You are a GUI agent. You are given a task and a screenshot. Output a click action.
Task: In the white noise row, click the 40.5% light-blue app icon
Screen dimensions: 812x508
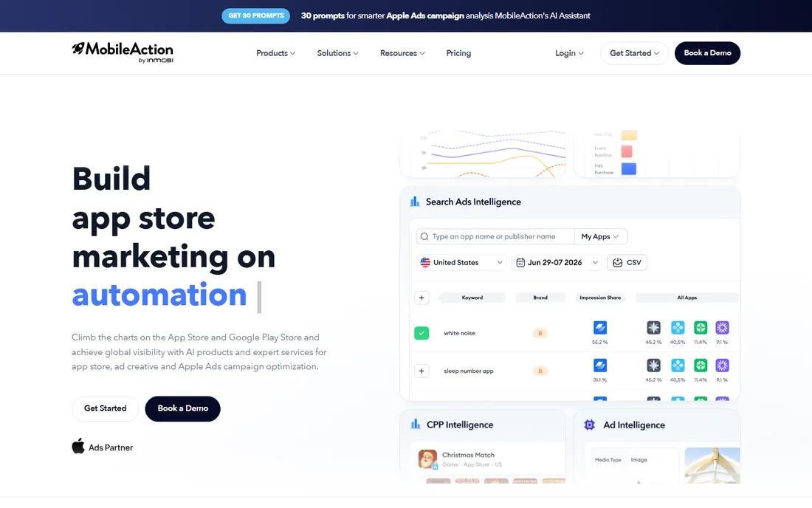(678, 327)
